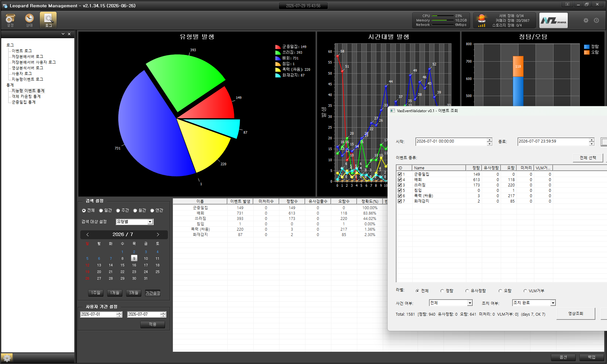Viewport: 607px width, 364px height.
Task: Open the 설정 settings toolbar icon
Action: coord(10,20)
